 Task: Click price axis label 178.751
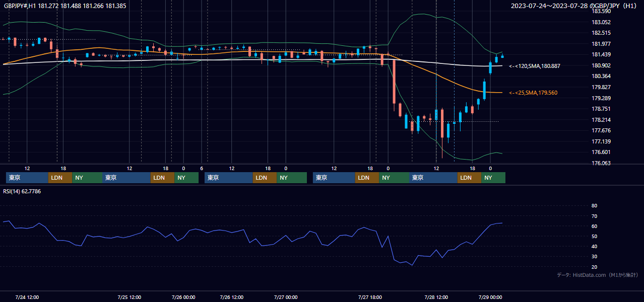(601, 109)
